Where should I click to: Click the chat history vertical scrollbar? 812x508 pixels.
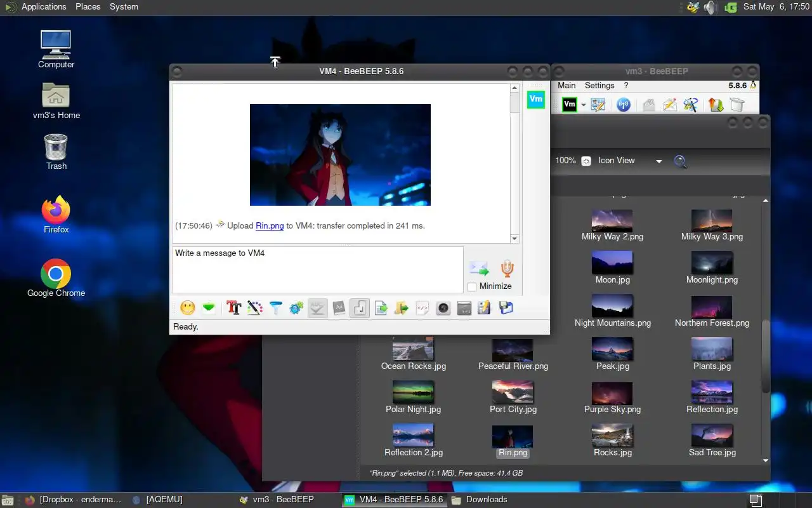tap(514, 163)
